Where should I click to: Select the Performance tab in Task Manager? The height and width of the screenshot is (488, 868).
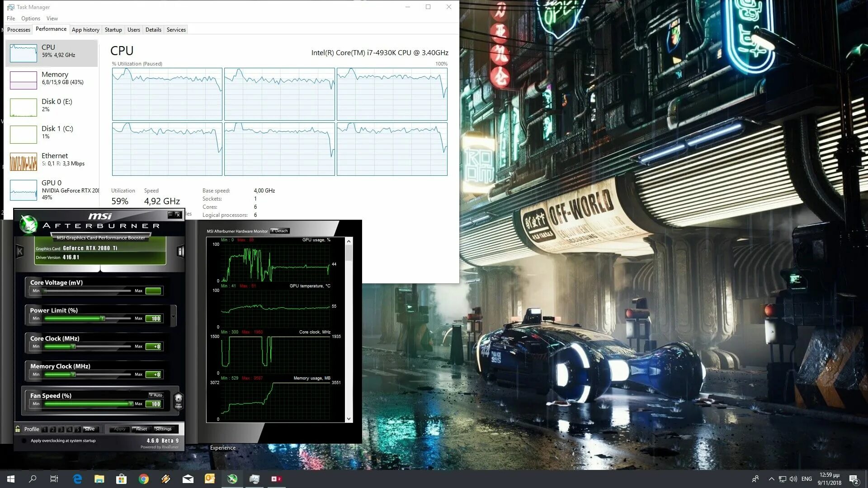(51, 29)
